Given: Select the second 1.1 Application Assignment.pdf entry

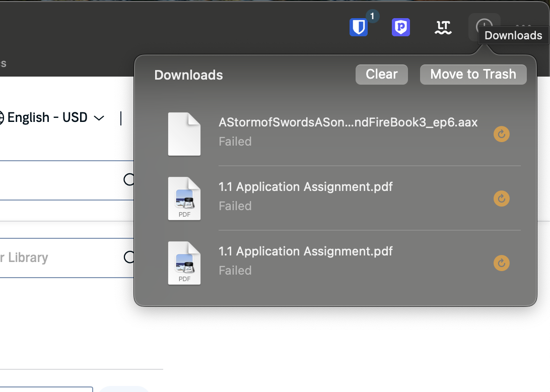Looking at the screenshot, I should (x=305, y=251).
